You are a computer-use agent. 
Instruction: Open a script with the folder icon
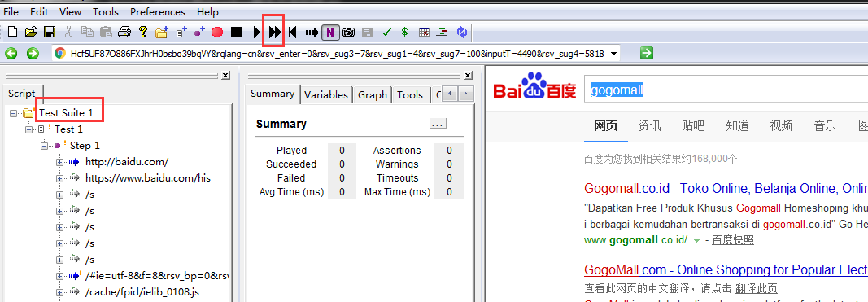tap(31, 32)
